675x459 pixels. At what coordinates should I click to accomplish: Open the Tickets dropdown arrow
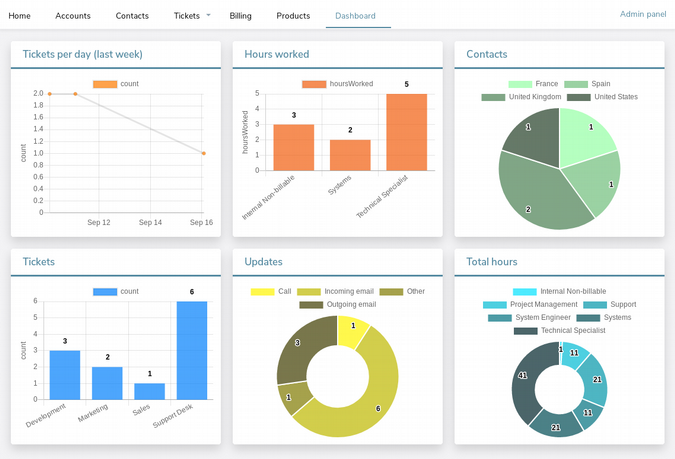(208, 16)
